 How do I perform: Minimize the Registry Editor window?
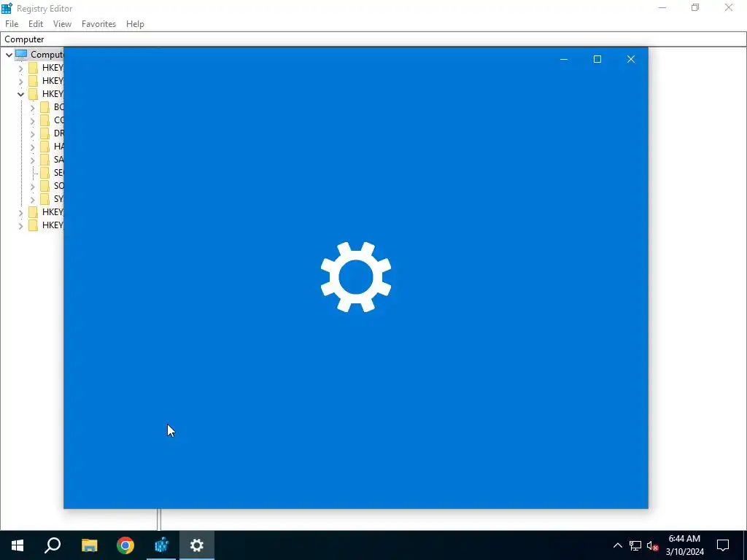point(662,7)
